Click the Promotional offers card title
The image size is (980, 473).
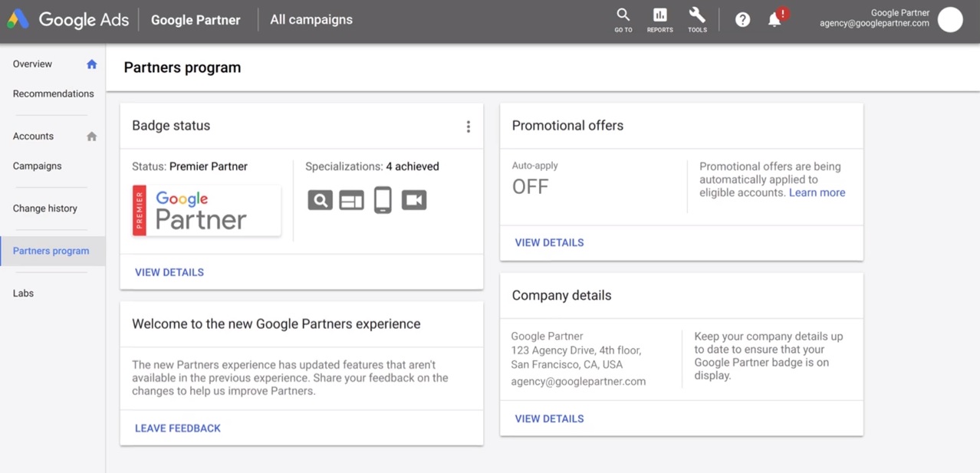(x=567, y=126)
